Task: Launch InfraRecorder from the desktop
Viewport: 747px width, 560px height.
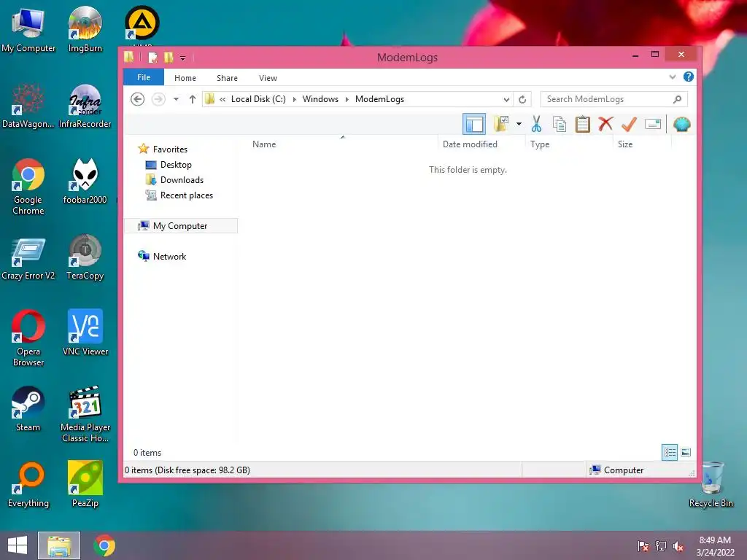Action: 85,106
